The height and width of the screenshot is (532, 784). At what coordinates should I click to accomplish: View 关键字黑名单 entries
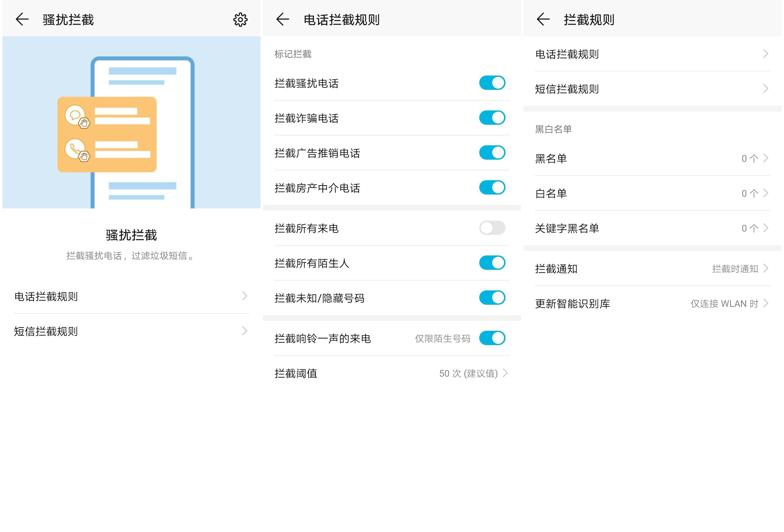(x=651, y=228)
